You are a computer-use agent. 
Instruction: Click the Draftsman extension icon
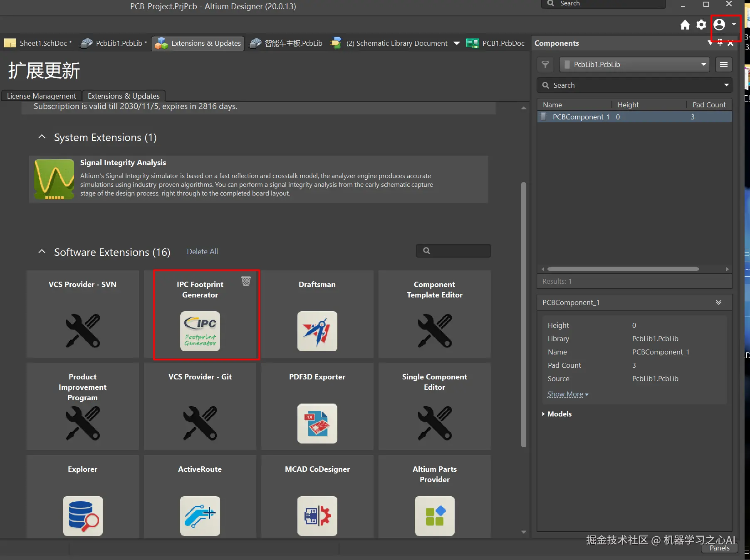(317, 331)
